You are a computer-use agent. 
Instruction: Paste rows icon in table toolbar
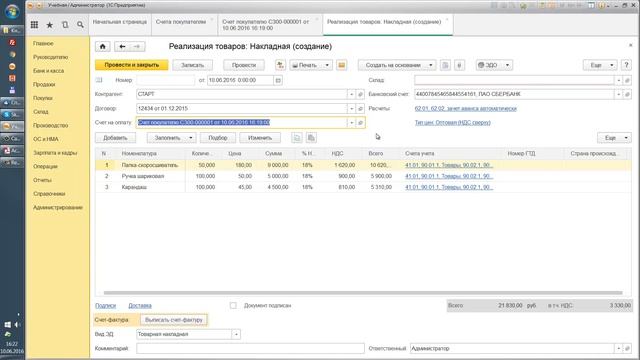(x=311, y=138)
